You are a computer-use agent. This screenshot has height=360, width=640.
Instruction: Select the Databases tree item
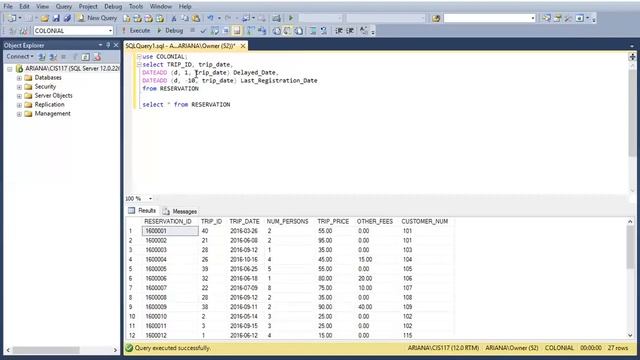click(x=48, y=78)
